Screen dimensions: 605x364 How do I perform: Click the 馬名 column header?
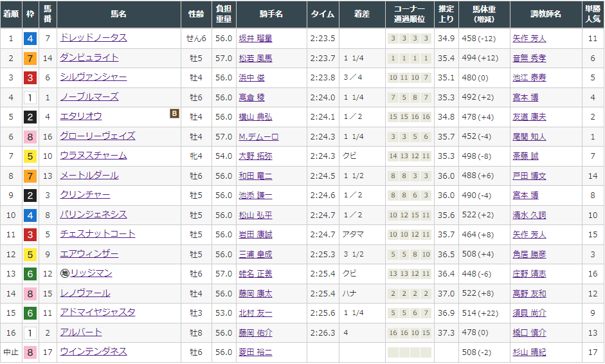click(x=119, y=14)
